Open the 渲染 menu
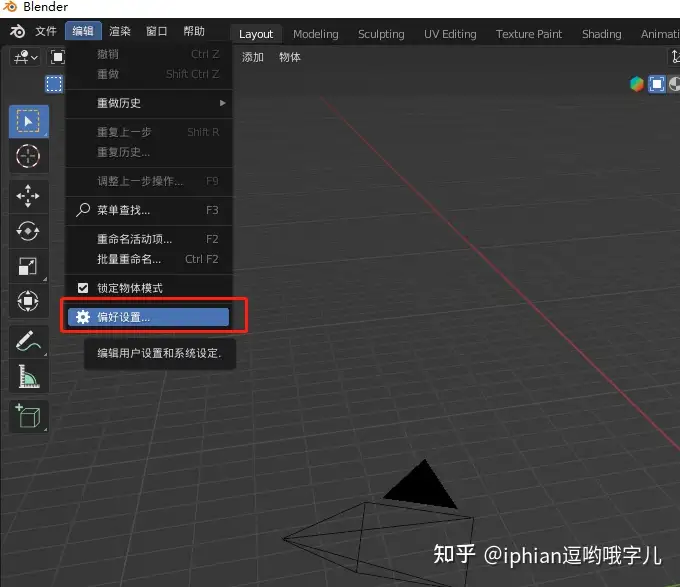 tap(120, 31)
